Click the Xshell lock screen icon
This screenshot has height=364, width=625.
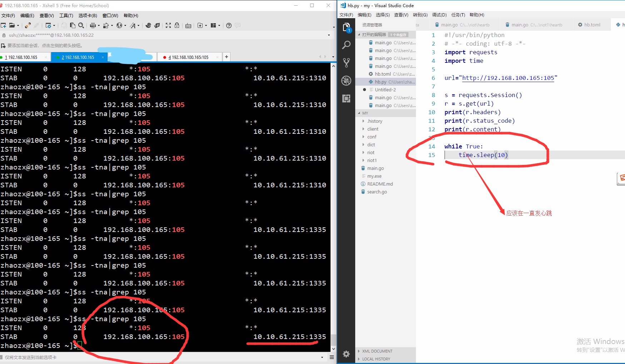point(177,25)
